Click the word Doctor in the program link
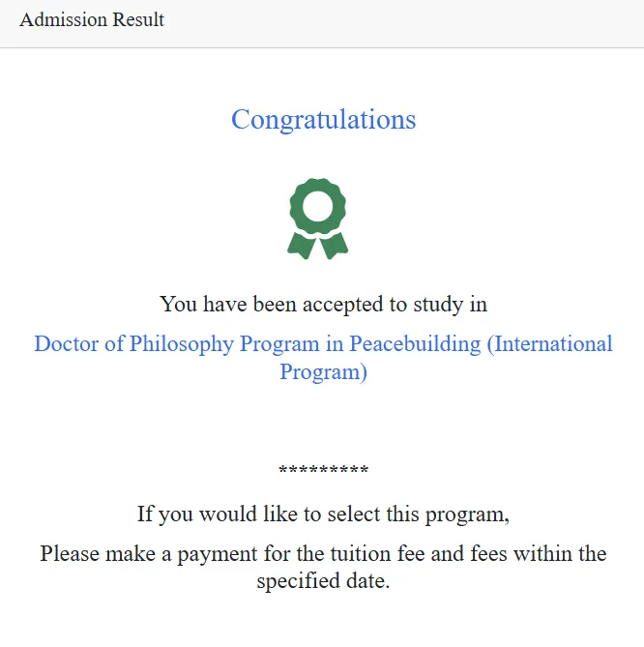Image resolution: width=644 pixels, height=647 pixels. (66, 344)
